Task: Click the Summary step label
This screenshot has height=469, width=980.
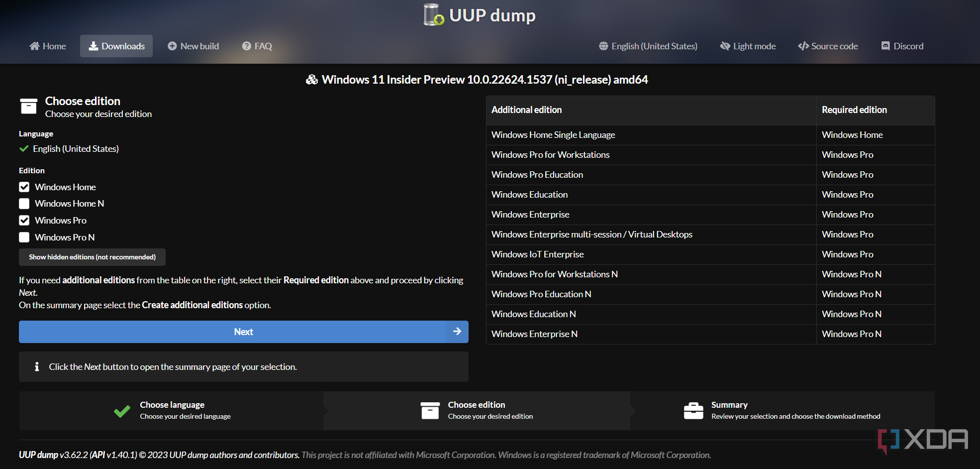Action: coord(729,405)
